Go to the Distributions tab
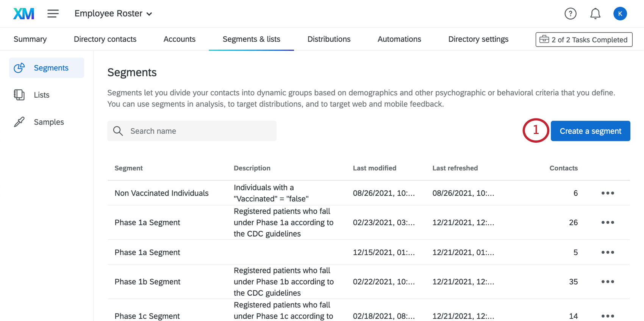The height and width of the screenshot is (321, 644). (329, 39)
